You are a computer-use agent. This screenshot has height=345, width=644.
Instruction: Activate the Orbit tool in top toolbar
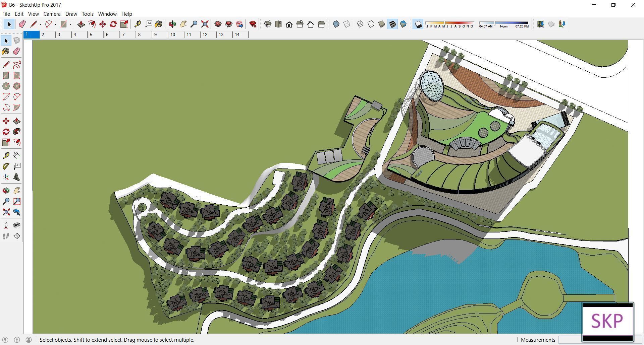pos(172,24)
